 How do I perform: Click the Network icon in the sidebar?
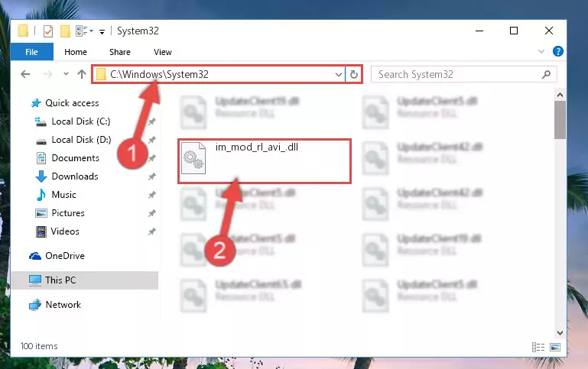tap(35, 305)
